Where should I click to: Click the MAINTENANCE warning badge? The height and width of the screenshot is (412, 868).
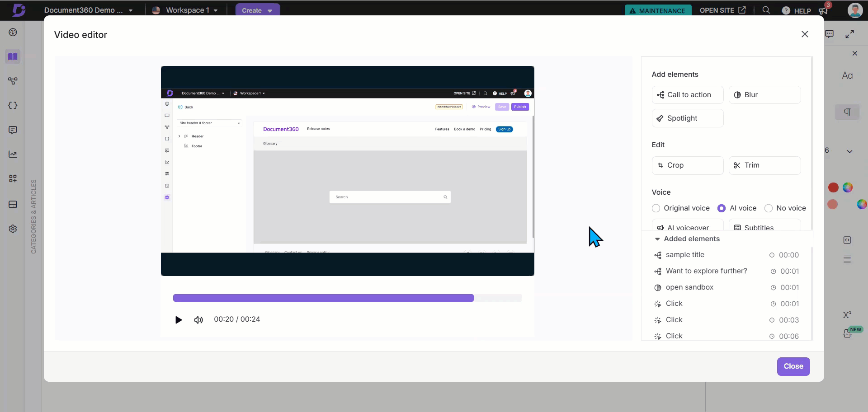(658, 10)
